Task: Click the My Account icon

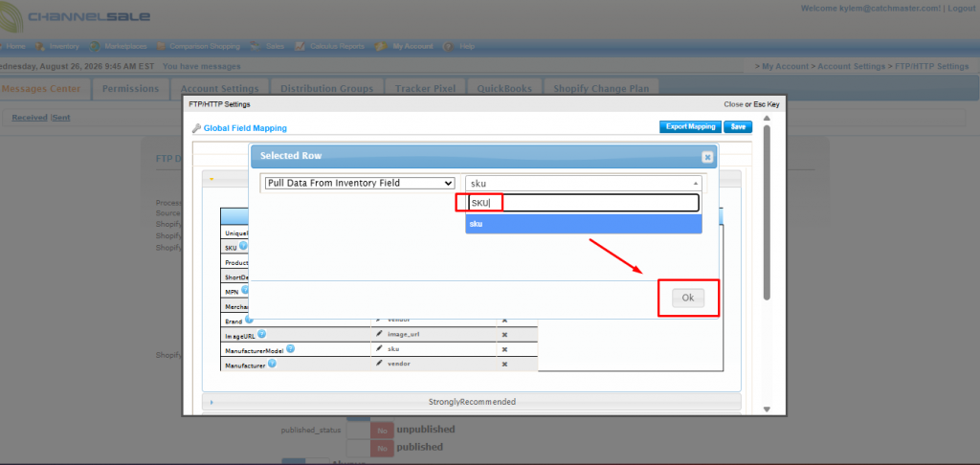Action: click(x=381, y=46)
